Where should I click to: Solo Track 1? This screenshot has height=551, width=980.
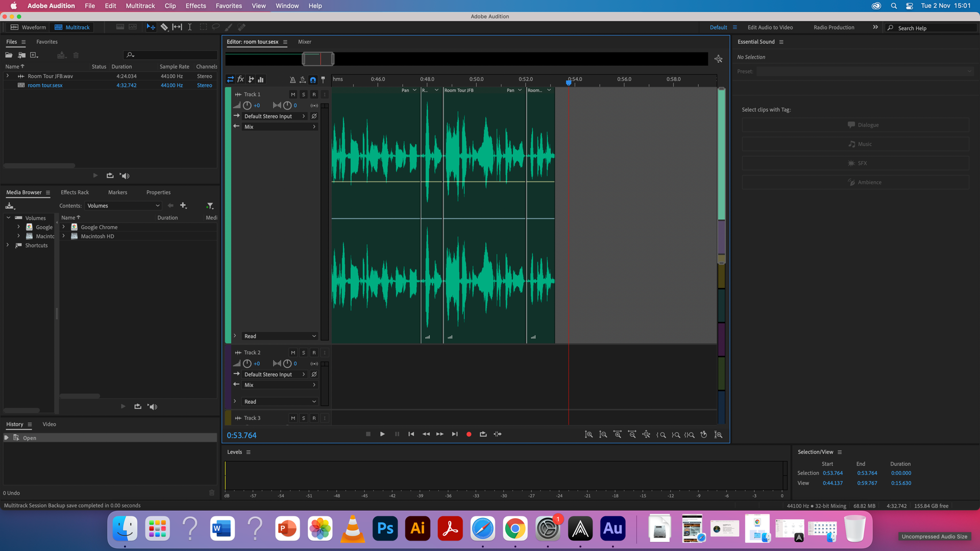(304, 94)
